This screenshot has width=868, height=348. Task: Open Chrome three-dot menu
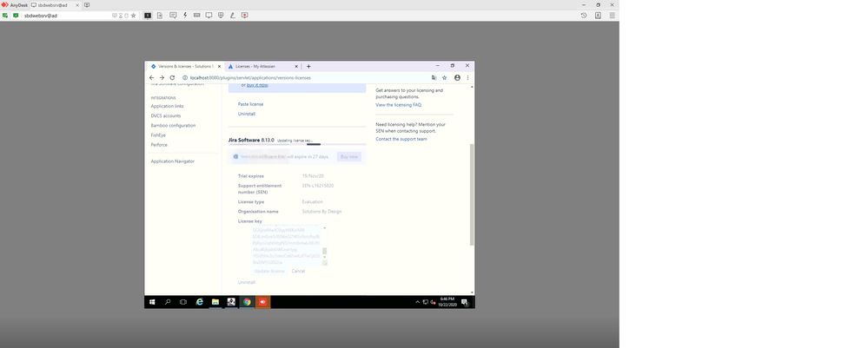pos(467,78)
